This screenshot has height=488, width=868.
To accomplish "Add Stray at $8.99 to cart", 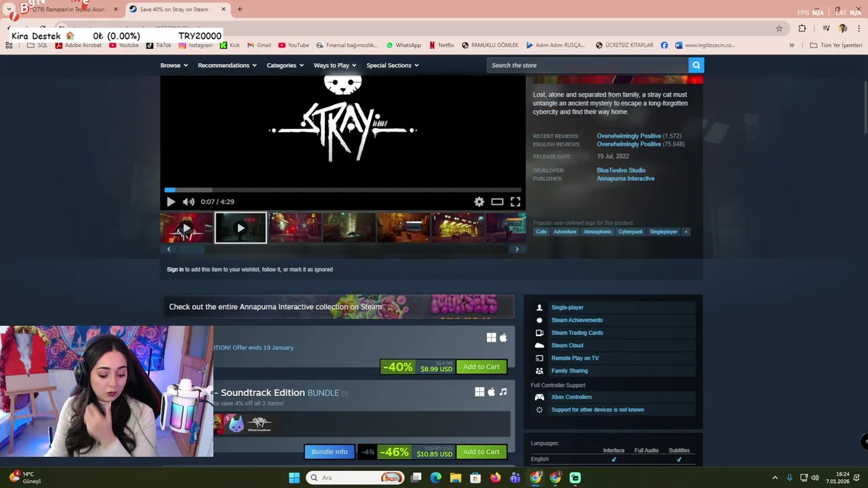I will 481,367.
